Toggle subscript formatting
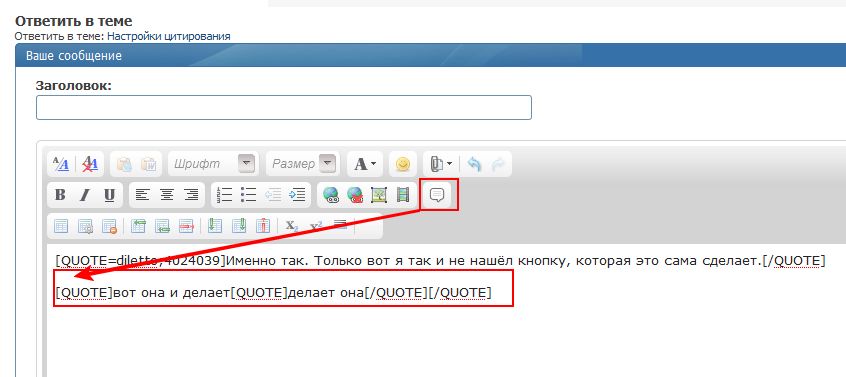 pos(292,226)
